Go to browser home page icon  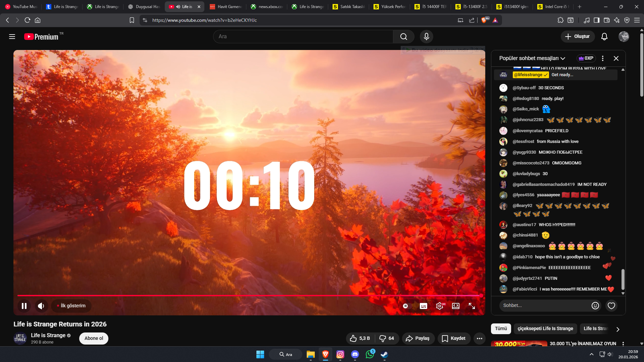38,20
